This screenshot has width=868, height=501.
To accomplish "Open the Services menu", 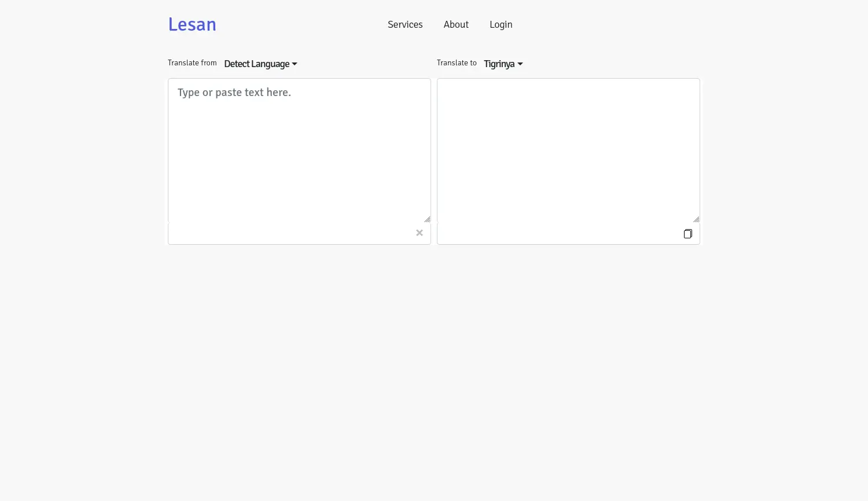I will [405, 24].
